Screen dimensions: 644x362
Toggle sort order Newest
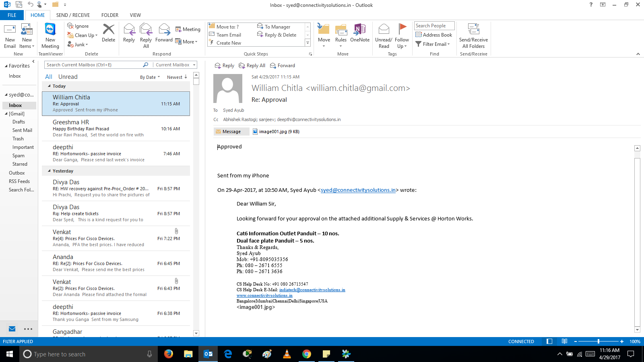point(177,77)
